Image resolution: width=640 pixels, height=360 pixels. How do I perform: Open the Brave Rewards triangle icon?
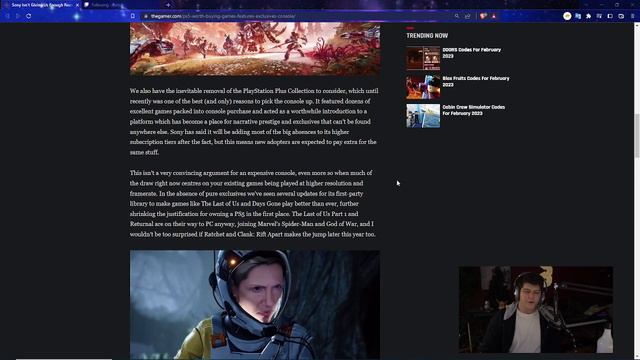click(493, 16)
